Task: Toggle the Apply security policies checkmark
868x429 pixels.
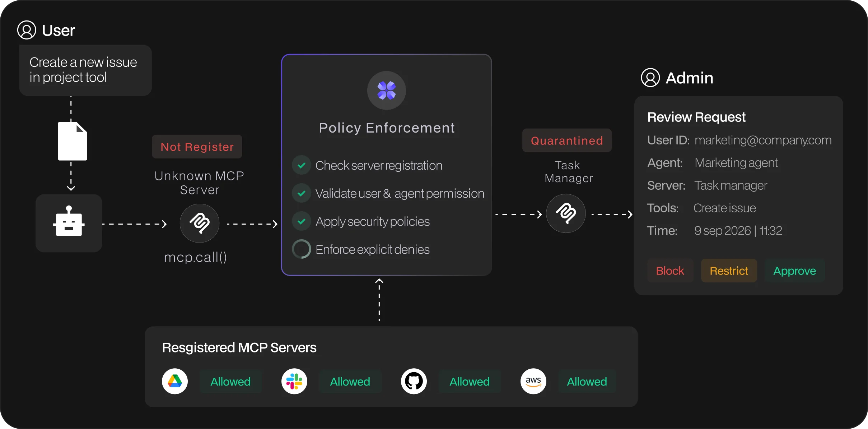Action: (x=302, y=221)
